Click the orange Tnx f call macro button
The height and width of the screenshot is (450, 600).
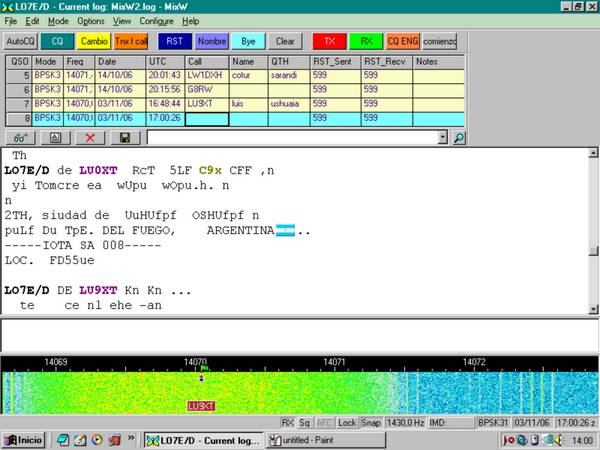point(131,41)
